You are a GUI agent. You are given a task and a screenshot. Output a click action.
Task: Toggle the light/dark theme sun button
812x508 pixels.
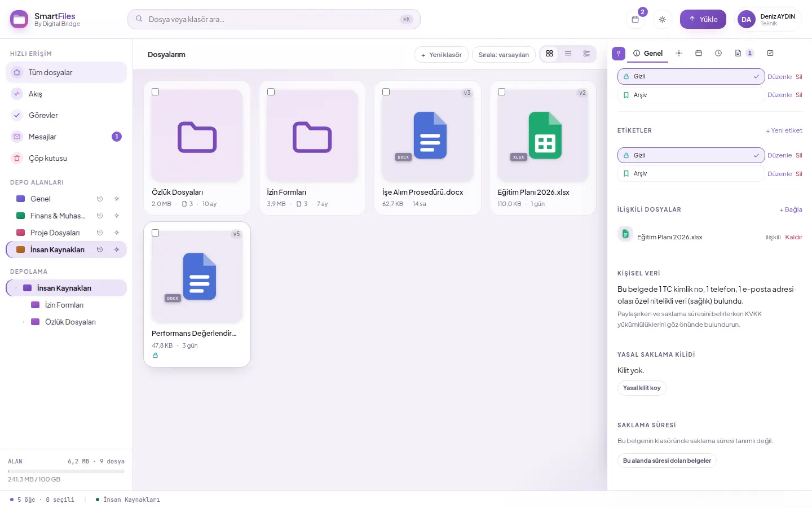[x=662, y=19]
